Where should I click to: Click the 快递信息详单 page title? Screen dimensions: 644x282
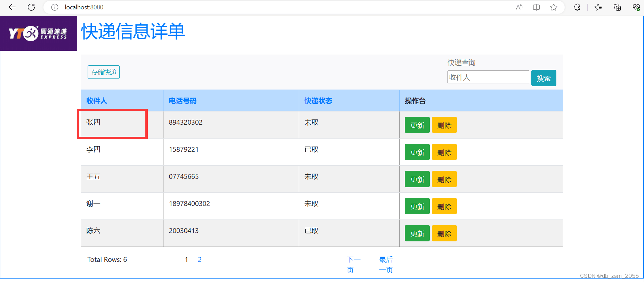(x=133, y=31)
